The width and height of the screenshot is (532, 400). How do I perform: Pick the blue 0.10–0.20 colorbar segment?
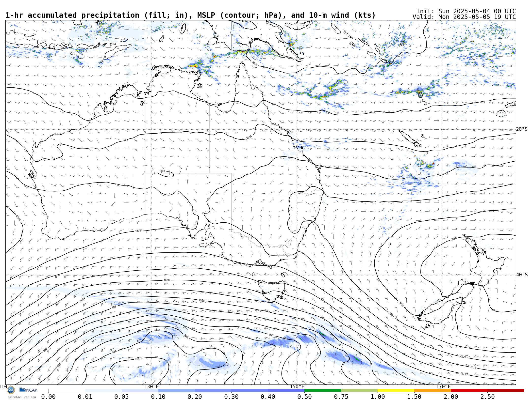pos(176,391)
